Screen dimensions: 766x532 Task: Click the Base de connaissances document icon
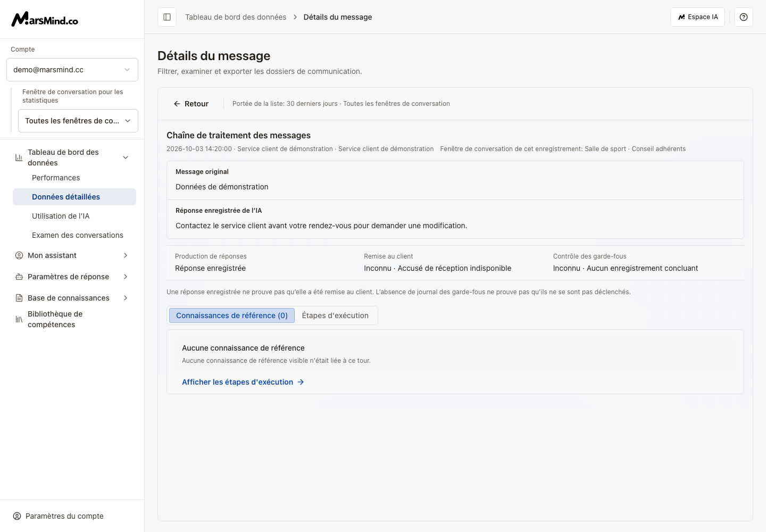pyautogui.click(x=19, y=298)
